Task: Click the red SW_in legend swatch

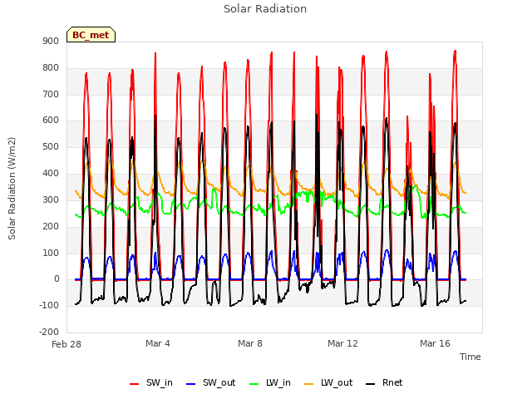Action: click(135, 384)
